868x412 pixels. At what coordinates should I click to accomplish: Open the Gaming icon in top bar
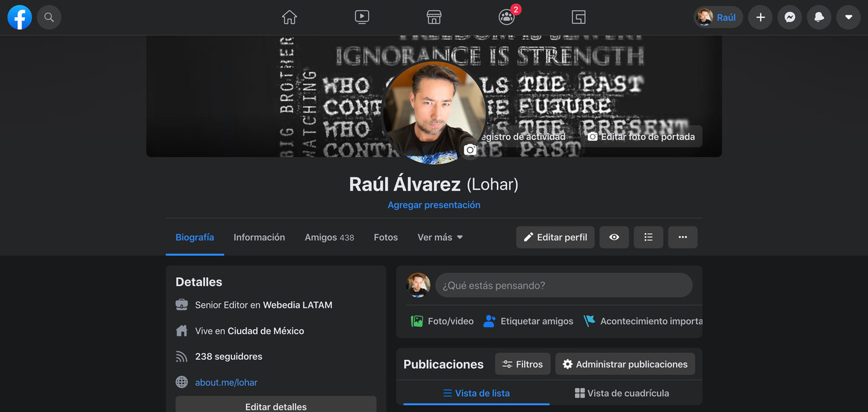[x=578, y=17]
